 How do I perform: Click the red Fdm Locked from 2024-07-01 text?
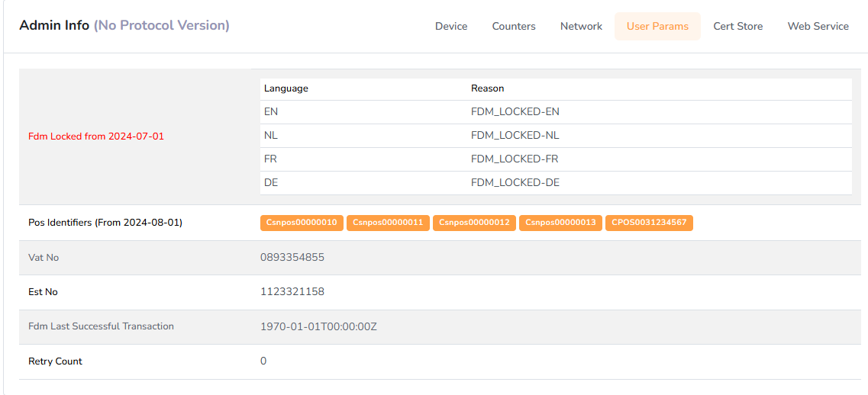[96, 136]
